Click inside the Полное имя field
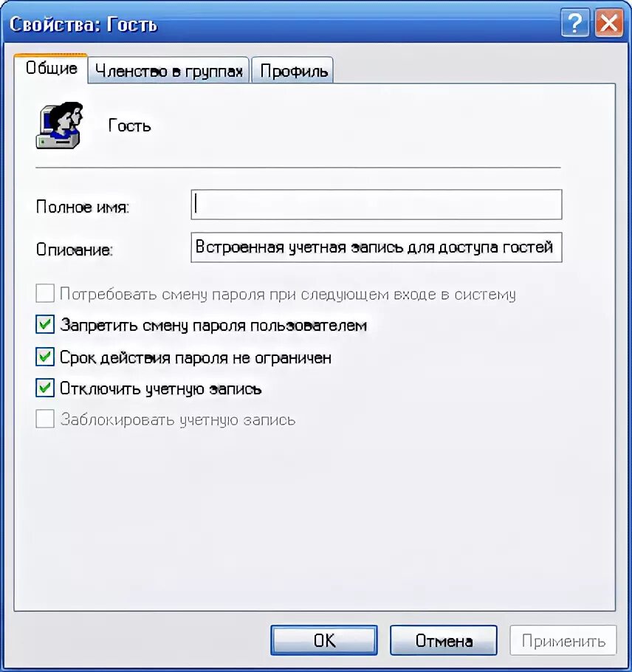The width and height of the screenshot is (632, 672). [x=377, y=205]
